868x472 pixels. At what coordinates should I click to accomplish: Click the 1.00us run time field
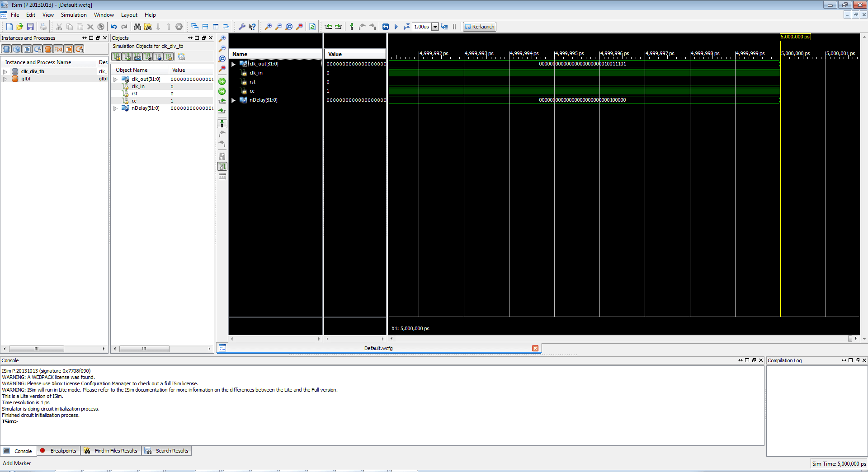422,27
